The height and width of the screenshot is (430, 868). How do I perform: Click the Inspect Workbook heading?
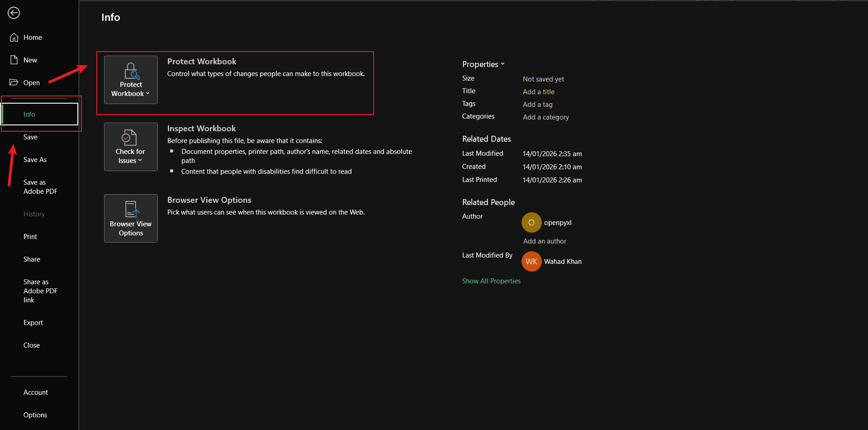pyautogui.click(x=201, y=129)
